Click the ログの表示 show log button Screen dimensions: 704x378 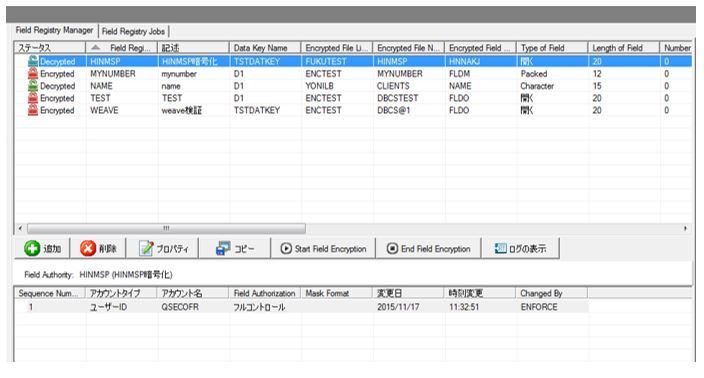click(x=520, y=248)
